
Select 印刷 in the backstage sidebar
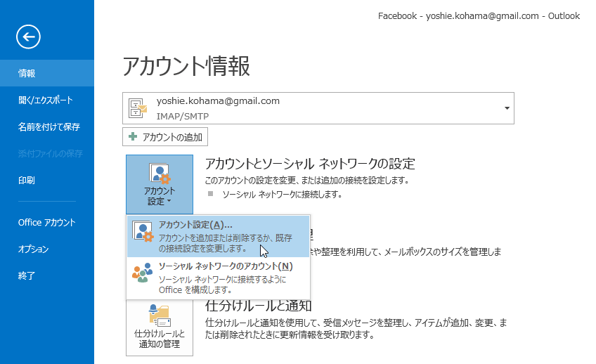(47, 180)
